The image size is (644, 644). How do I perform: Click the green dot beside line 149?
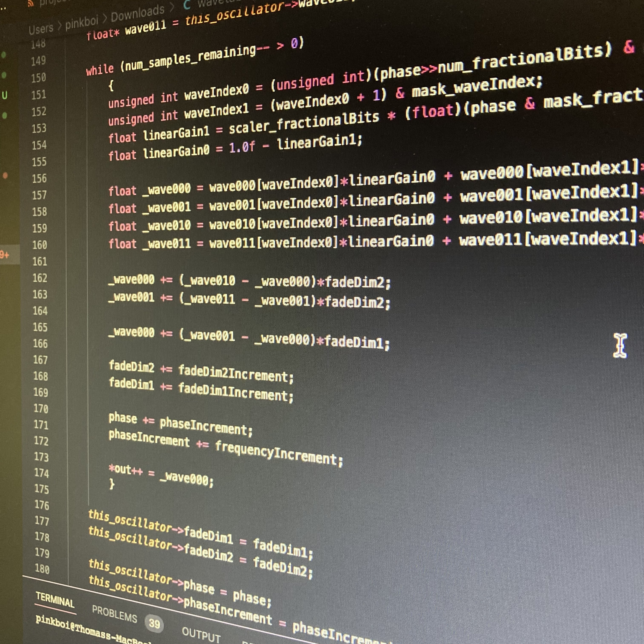(3, 55)
